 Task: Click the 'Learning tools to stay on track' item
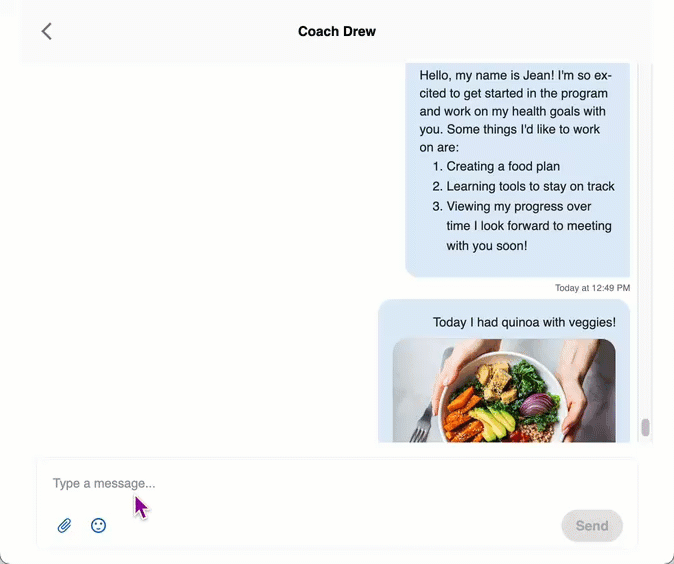point(530,186)
